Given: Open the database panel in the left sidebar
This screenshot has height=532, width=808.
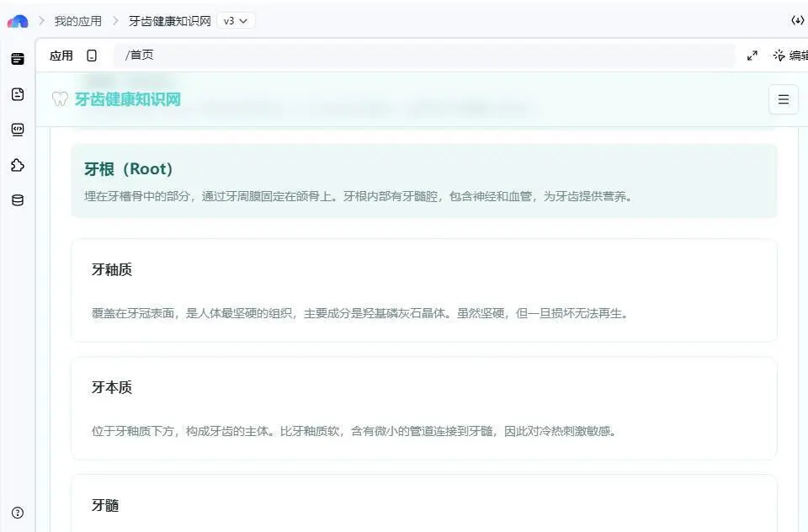Looking at the screenshot, I should tap(17, 200).
